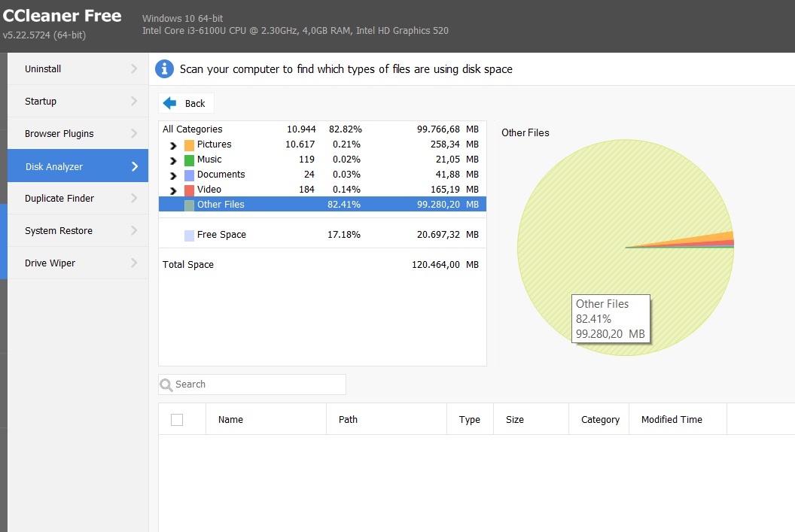Sort file list by Modified Time column
Image resolution: width=795 pixels, height=532 pixels.
coord(678,420)
